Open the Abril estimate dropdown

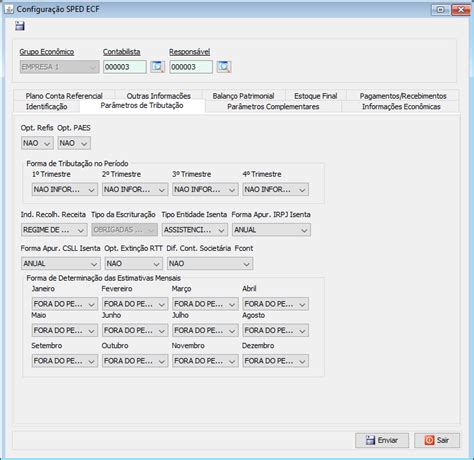pos(276,304)
